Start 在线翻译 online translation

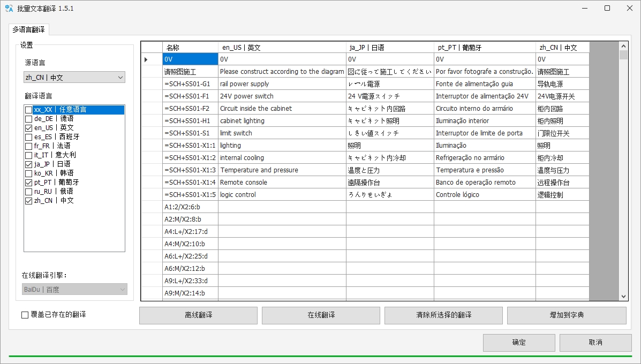tap(321, 315)
